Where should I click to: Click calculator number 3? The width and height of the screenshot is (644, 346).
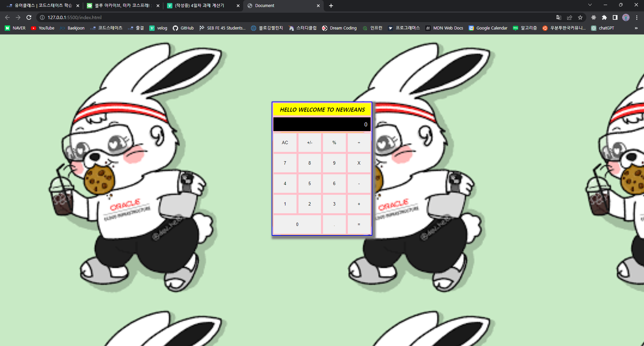334,204
